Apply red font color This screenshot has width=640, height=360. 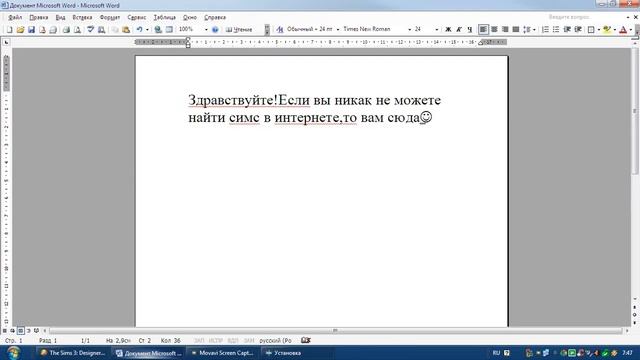623,29
